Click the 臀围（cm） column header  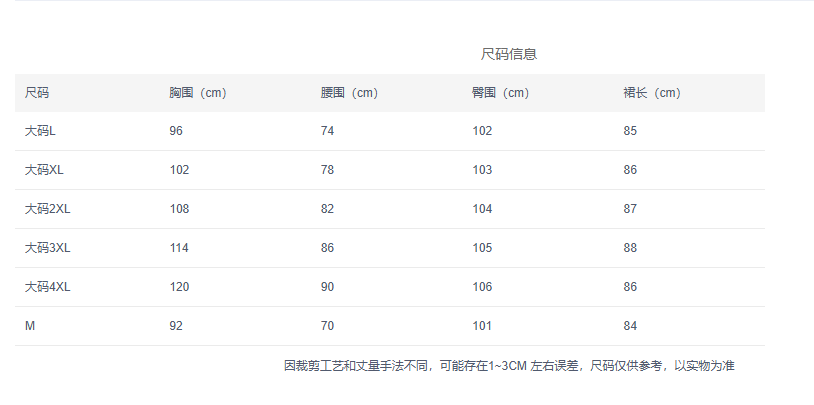500,93
